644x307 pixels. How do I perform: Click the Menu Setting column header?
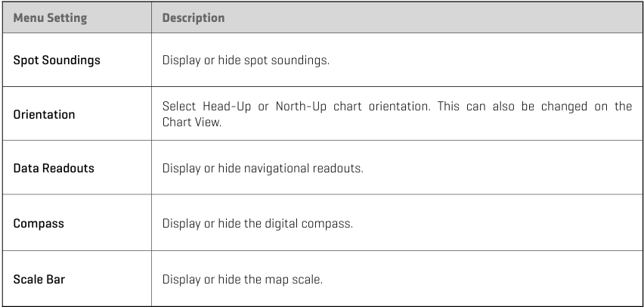click(x=50, y=18)
